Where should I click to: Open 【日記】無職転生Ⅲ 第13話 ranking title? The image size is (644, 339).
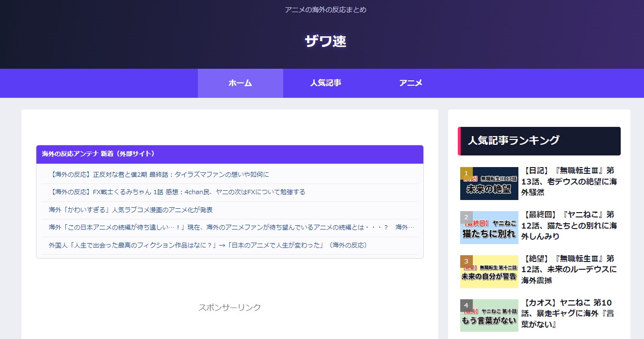[x=570, y=182]
